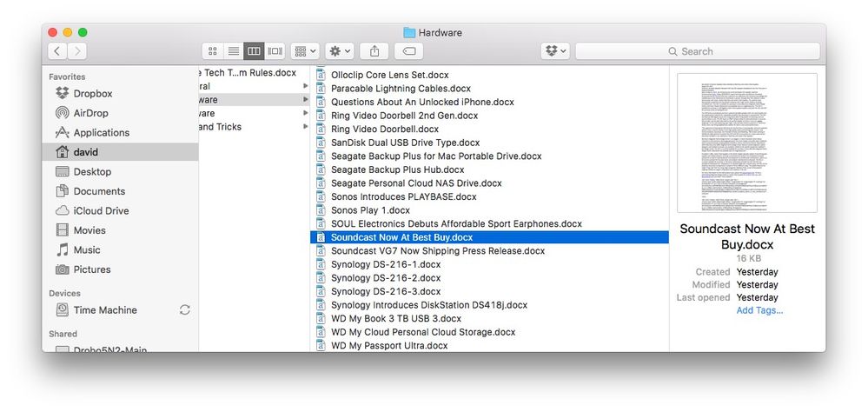Click the iCloud Drive cloud icon
Screen dimensions: 868x412
63,210
